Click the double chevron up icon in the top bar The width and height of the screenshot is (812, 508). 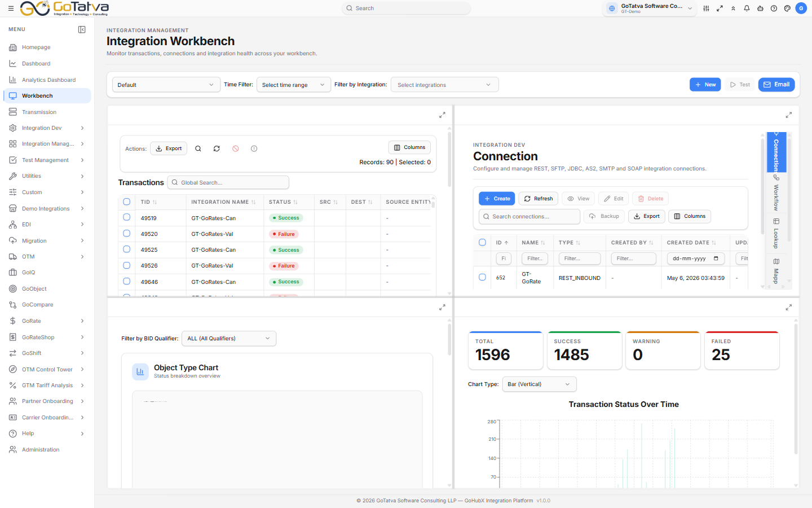(x=733, y=8)
